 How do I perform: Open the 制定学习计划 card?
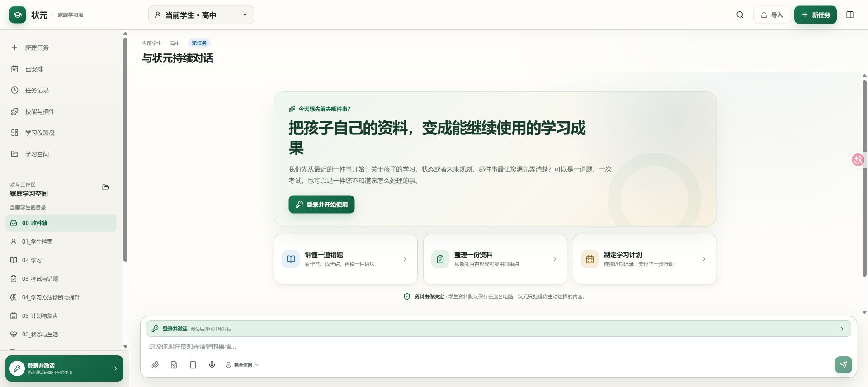(x=645, y=259)
